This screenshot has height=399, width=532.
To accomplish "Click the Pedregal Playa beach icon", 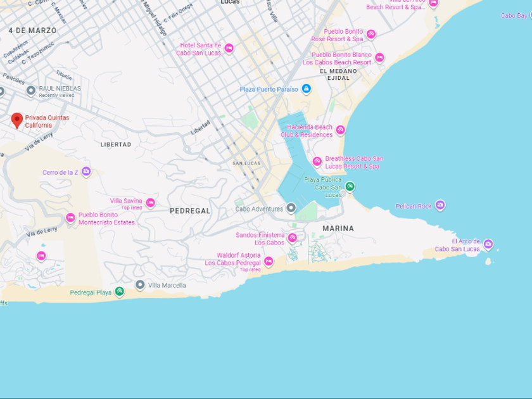I will 119,291.
